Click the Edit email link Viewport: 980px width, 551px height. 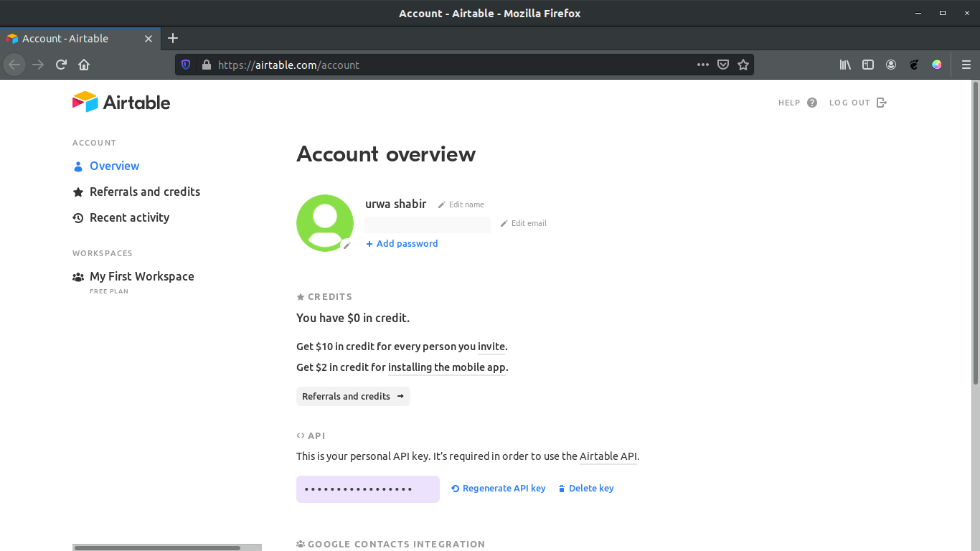524,223
